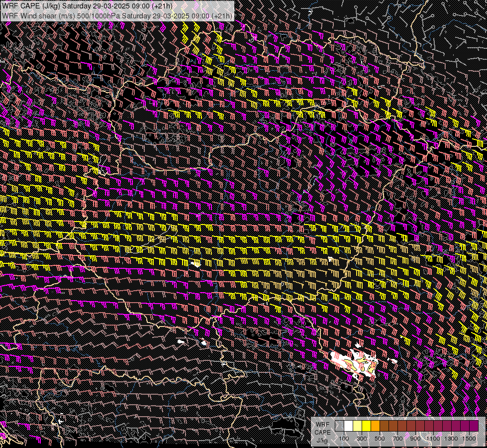Click the 700 legend value
487x448 pixels.
point(397,439)
